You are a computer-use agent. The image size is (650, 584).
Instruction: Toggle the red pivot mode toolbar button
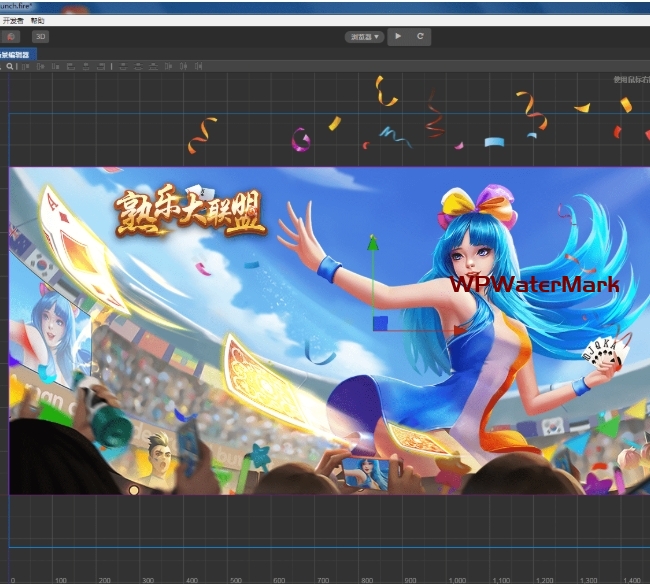click(x=11, y=36)
